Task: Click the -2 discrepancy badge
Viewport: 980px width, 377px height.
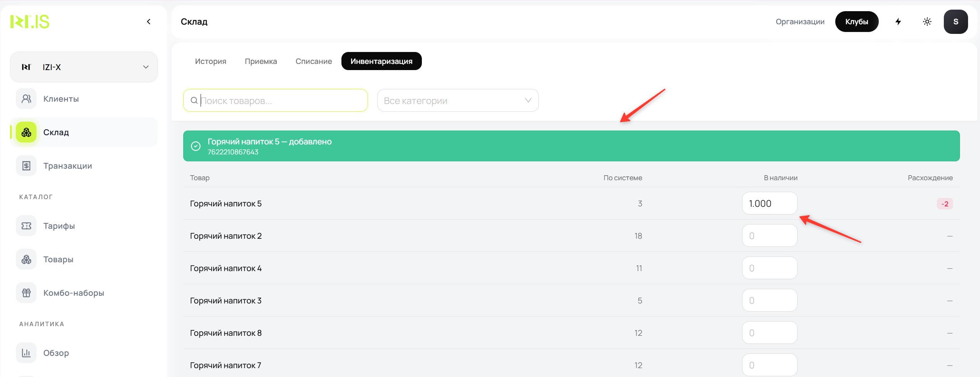Action: tap(945, 204)
